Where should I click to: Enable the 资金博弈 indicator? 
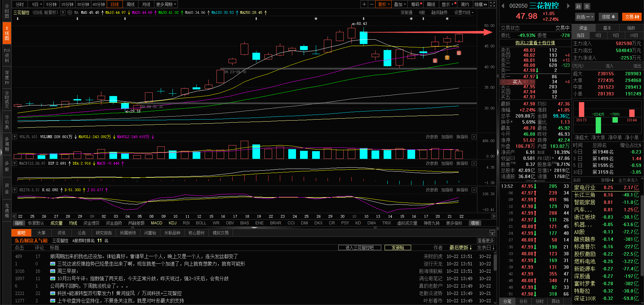click(91, 223)
